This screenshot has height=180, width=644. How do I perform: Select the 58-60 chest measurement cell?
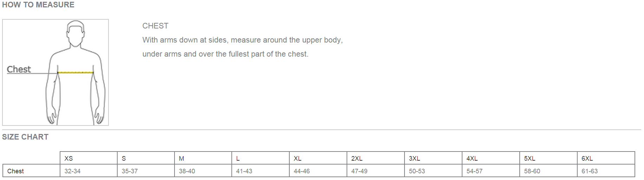532,171
